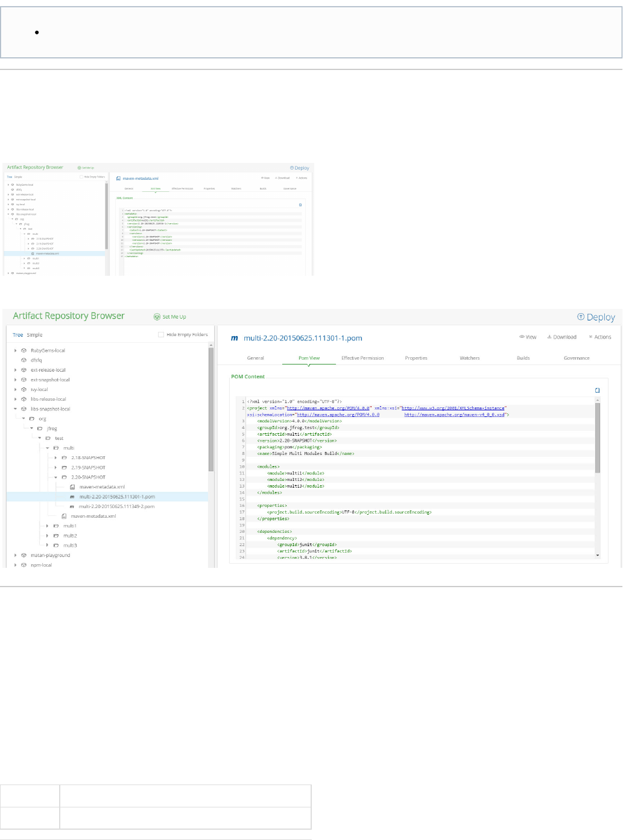Image resolution: width=623 pixels, height=840 pixels.
Task: Select the org folder icon
Action: (32, 419)
